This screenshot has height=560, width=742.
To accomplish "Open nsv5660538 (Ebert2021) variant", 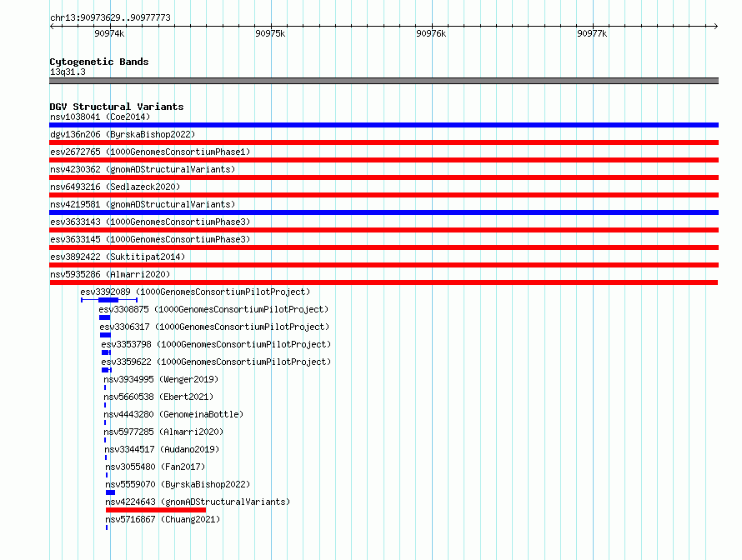I will (158, 397).
